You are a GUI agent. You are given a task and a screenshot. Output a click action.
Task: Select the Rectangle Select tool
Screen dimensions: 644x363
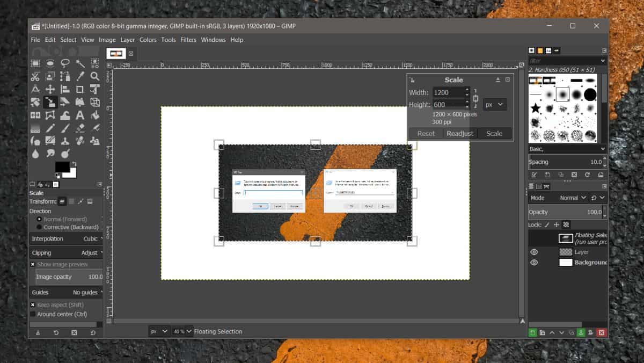coord(35,63)
